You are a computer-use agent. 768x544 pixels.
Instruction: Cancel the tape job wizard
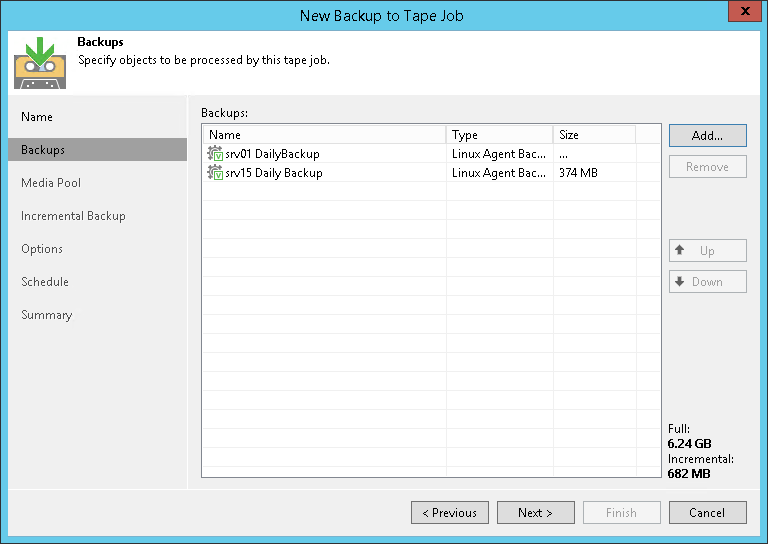click(707, 513)
